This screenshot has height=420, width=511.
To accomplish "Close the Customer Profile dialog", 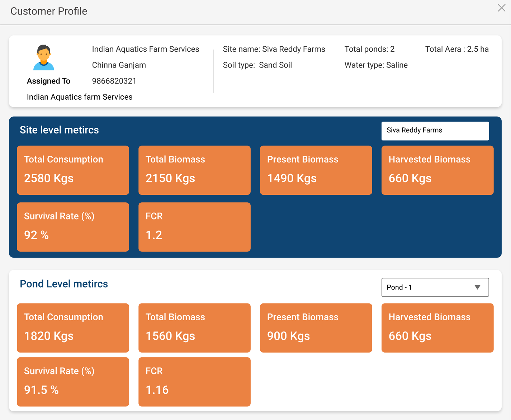I will click(501, 8).
